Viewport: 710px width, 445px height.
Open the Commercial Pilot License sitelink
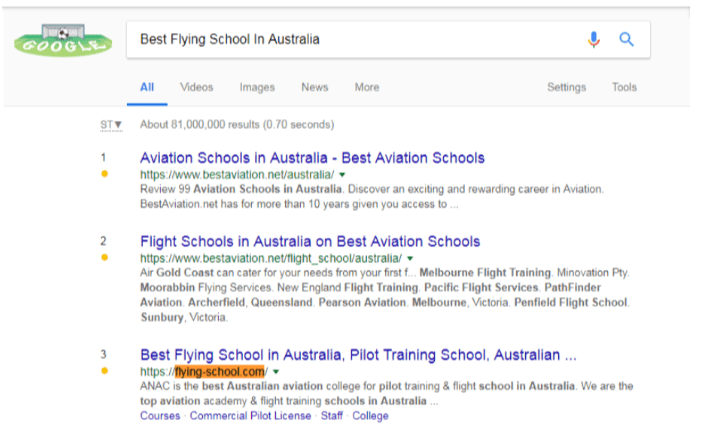point(250,416)
